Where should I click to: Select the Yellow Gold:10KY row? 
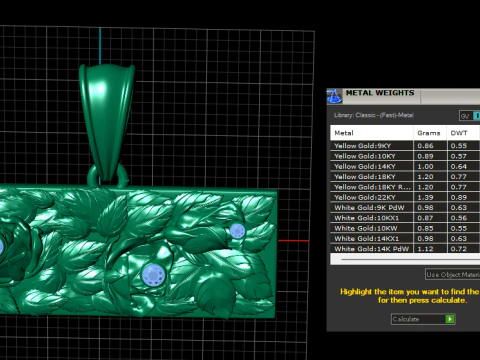coord(405,156)
